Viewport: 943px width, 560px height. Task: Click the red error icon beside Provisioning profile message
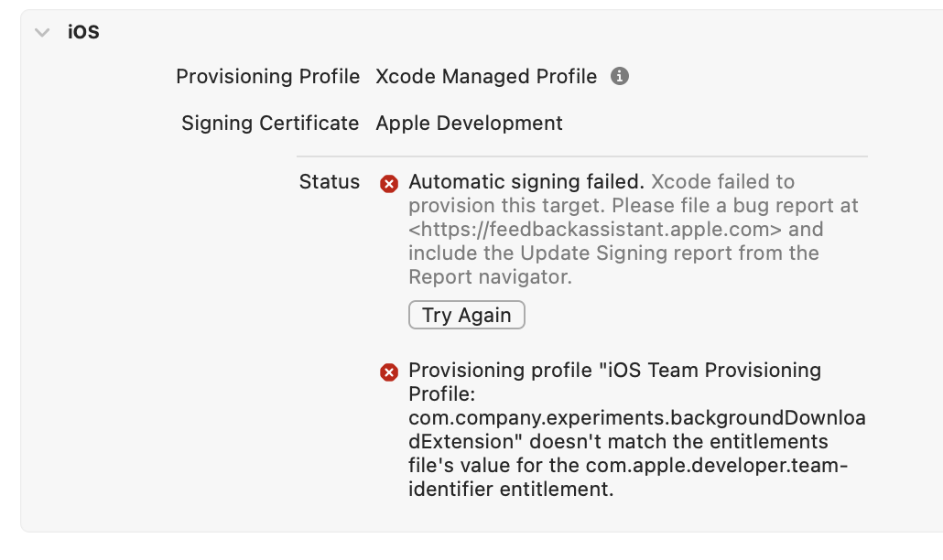389,372
